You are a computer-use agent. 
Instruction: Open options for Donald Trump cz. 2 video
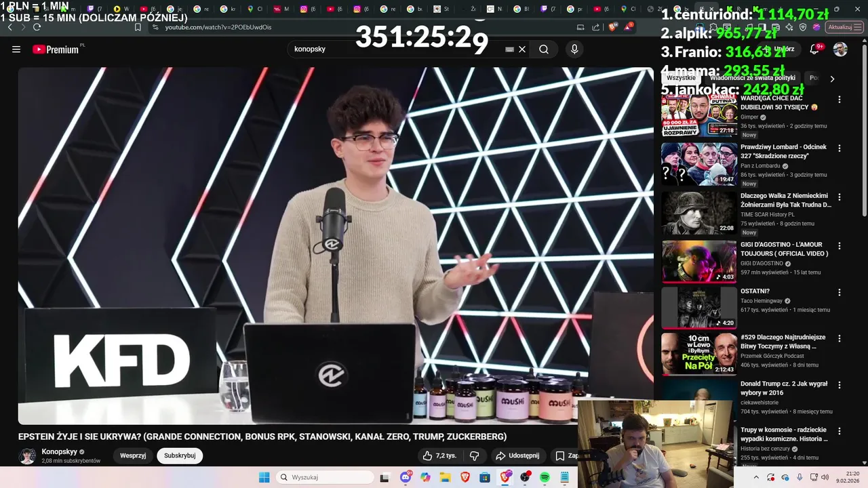840,385
